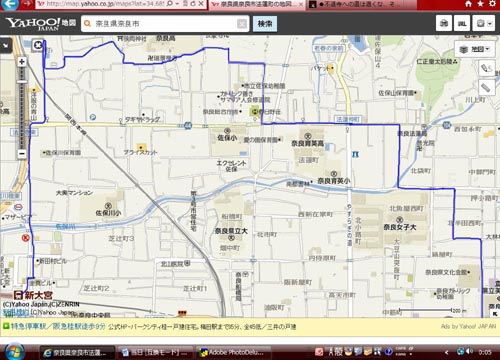This screenshot has width=500, height=360.
Task: Click the zoom out minus button
Action: pos(22,154)
